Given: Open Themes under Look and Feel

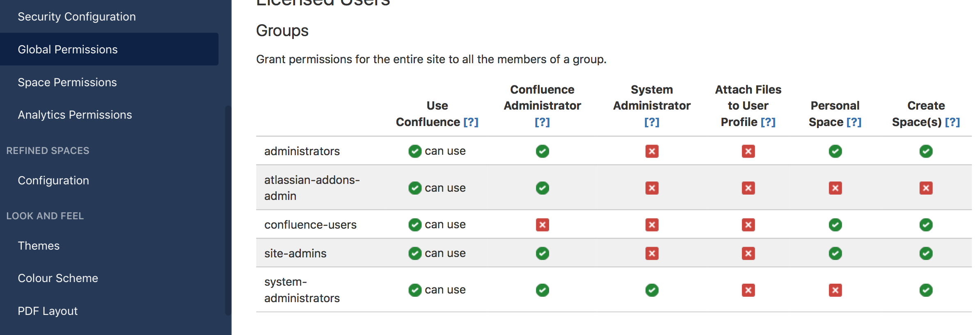Looking at the screenshot, I should pos(39,246).
